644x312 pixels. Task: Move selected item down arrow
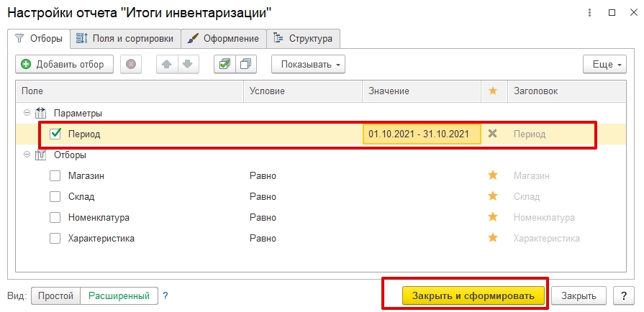pyautogui.click(x=188, y=65)
